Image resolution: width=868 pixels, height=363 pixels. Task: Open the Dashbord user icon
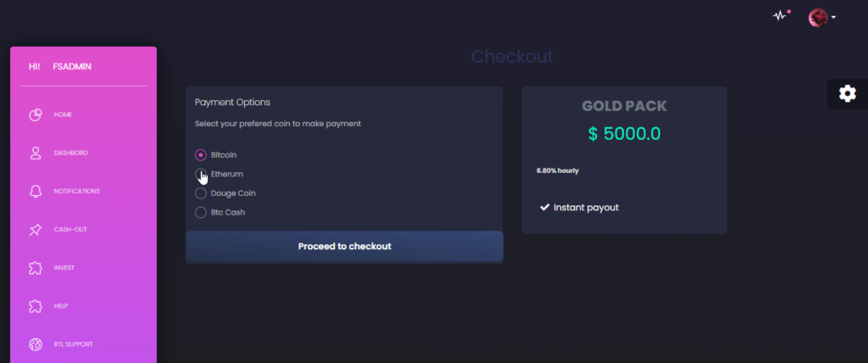click(36, 153)
